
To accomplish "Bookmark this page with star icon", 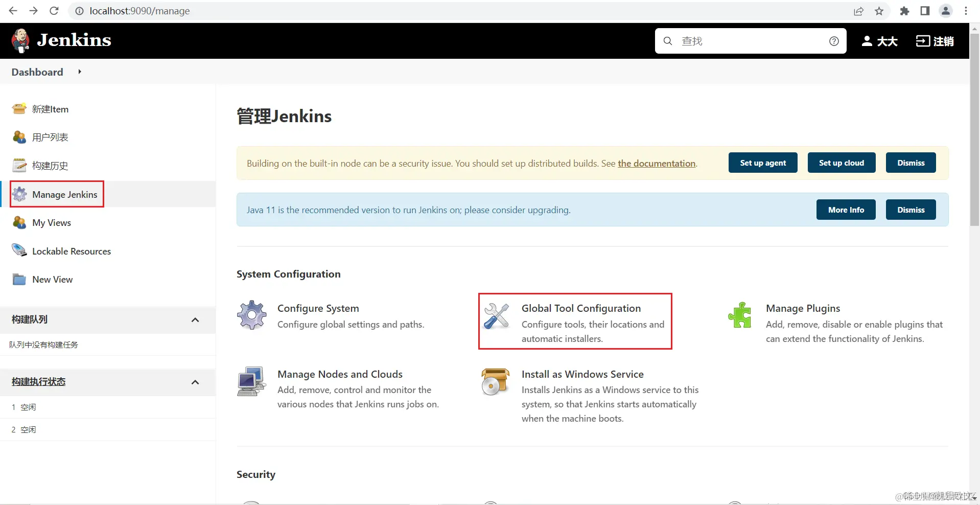I will click(x=879, y=11).
